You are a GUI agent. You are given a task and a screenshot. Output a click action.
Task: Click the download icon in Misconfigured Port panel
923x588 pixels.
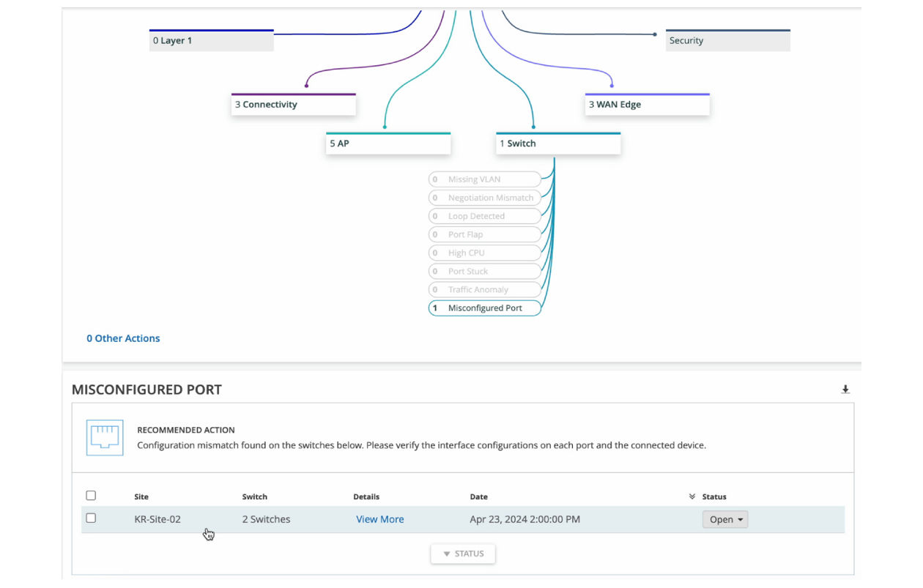point(845,390)
